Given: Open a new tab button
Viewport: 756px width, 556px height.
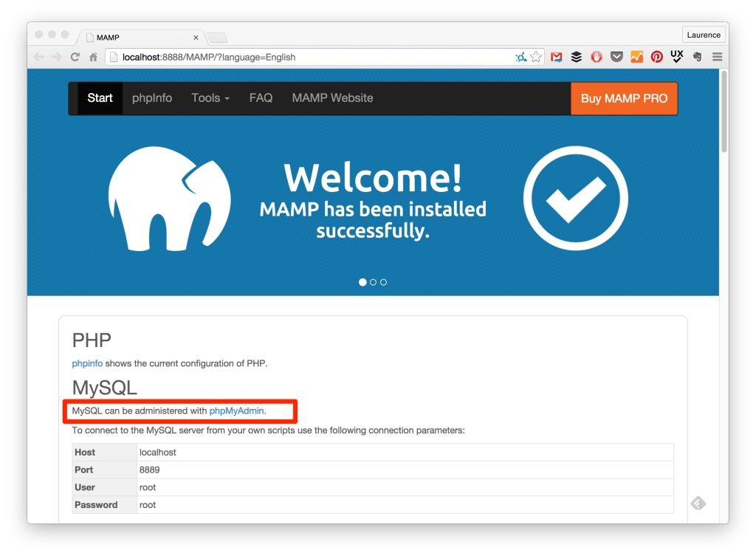Looking at the screenshot, I should 218,38.
